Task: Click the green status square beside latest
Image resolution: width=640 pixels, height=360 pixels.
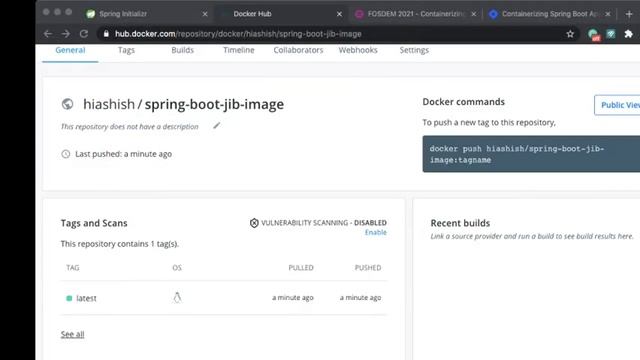Action: coord(69,298)
